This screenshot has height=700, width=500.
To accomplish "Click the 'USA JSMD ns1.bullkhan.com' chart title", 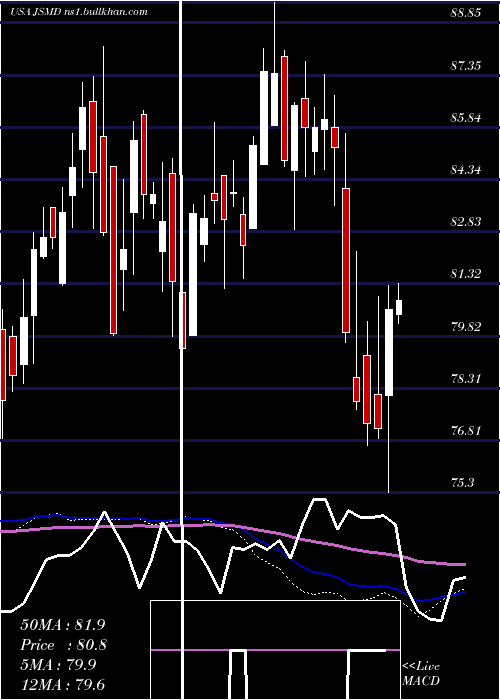I will coord(79,12).
